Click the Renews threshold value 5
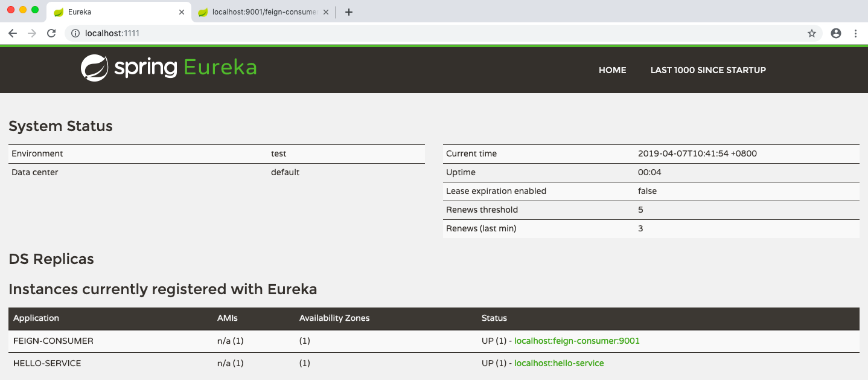This screenshot has width=868, height=380. [x=640, y=210]
